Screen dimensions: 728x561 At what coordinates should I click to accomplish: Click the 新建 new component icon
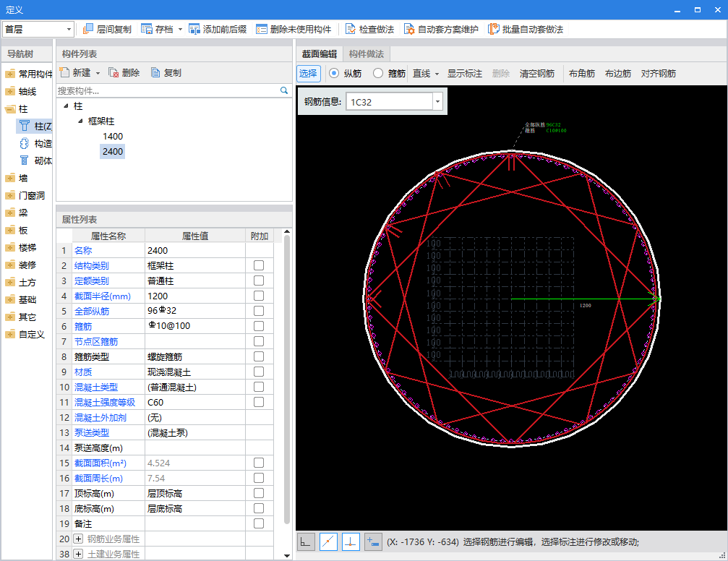click(64, 72)
